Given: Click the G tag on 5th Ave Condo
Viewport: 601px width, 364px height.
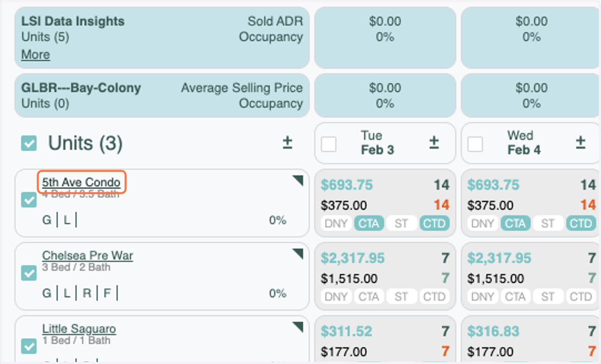Looking at the screenshot, I should [x=47, y=220].
